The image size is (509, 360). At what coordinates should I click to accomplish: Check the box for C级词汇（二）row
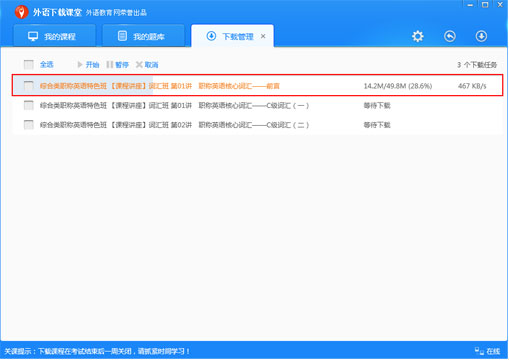[29, 125]
